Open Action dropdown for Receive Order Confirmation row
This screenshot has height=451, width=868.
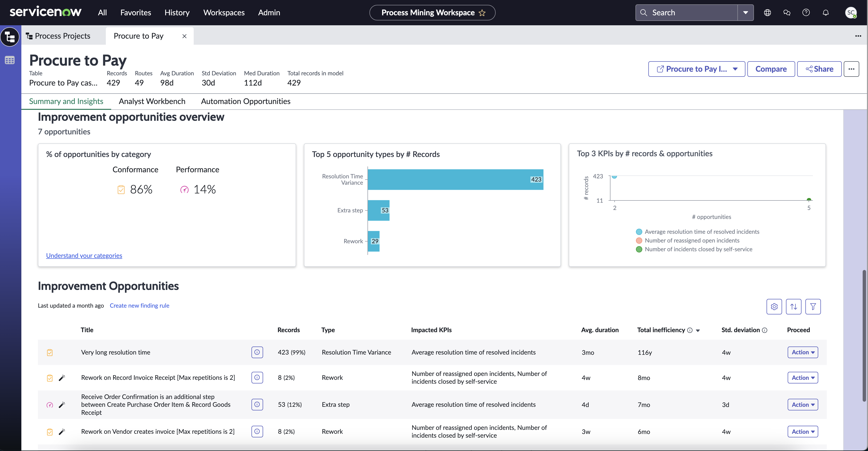coord(803,404)
